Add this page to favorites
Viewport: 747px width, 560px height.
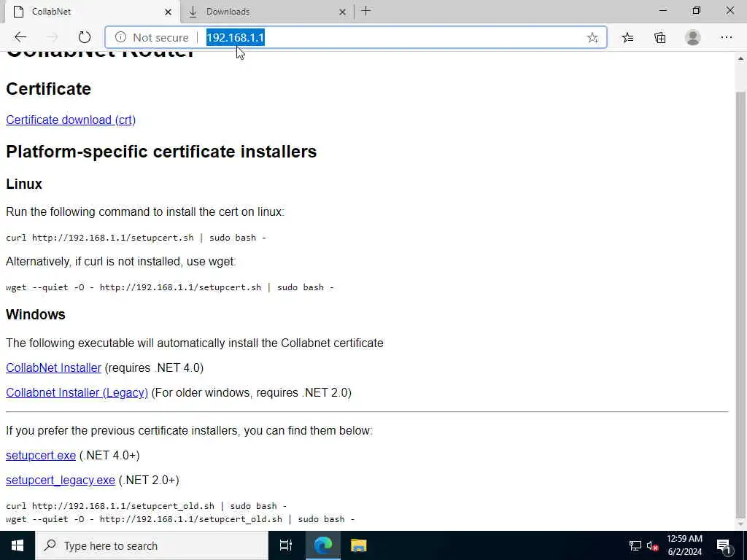(592, 38)
